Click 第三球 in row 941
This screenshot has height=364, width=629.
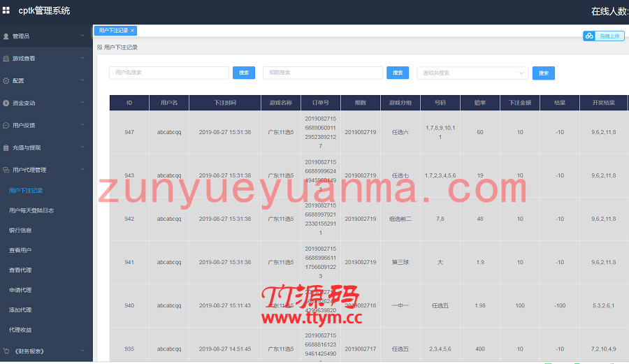click(x=400, y=262)
